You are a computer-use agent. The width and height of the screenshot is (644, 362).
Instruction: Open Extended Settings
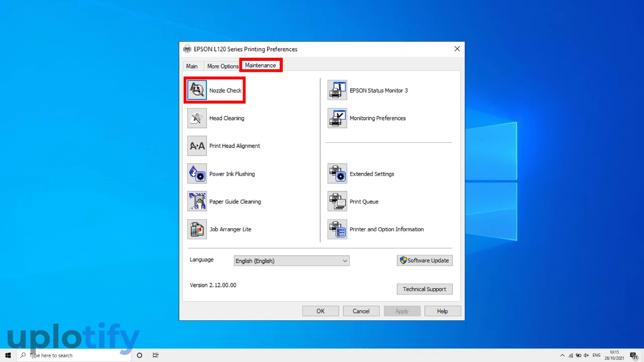pos(337,173)
